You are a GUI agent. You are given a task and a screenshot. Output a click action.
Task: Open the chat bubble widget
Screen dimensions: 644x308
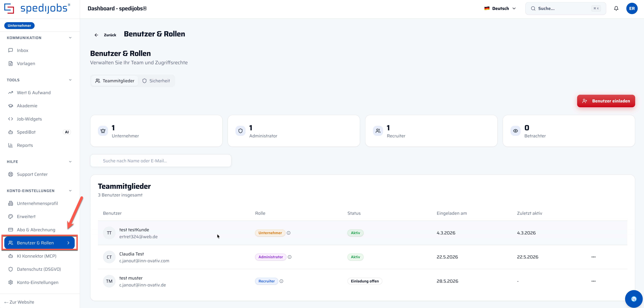tap(634, 299)
